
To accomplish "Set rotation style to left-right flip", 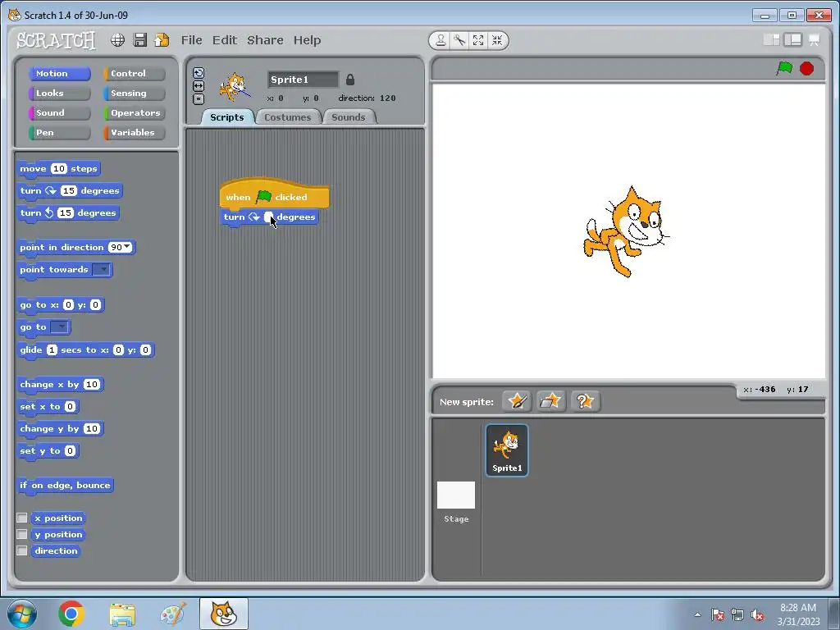I will [x=199, y=85].
